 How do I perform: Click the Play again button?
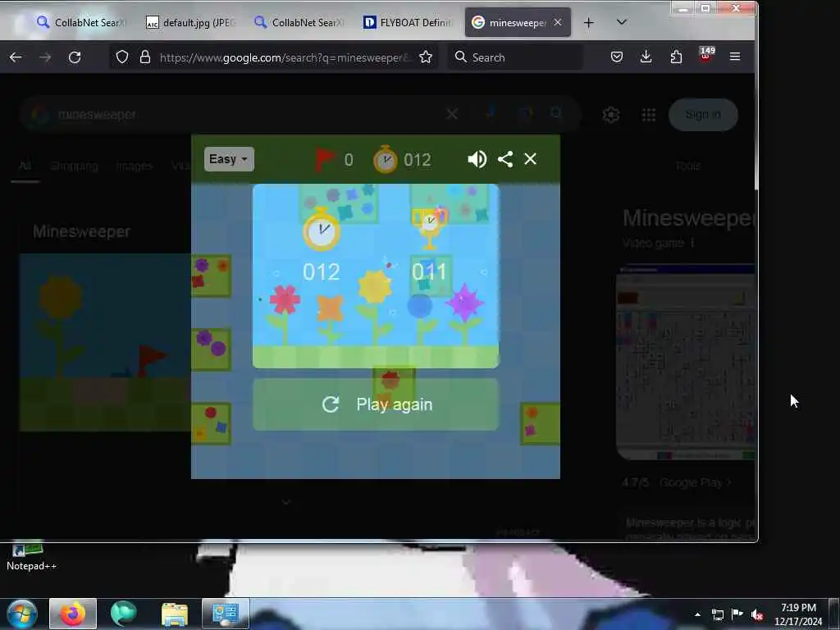pyautogui.click(x=376, y=404)
